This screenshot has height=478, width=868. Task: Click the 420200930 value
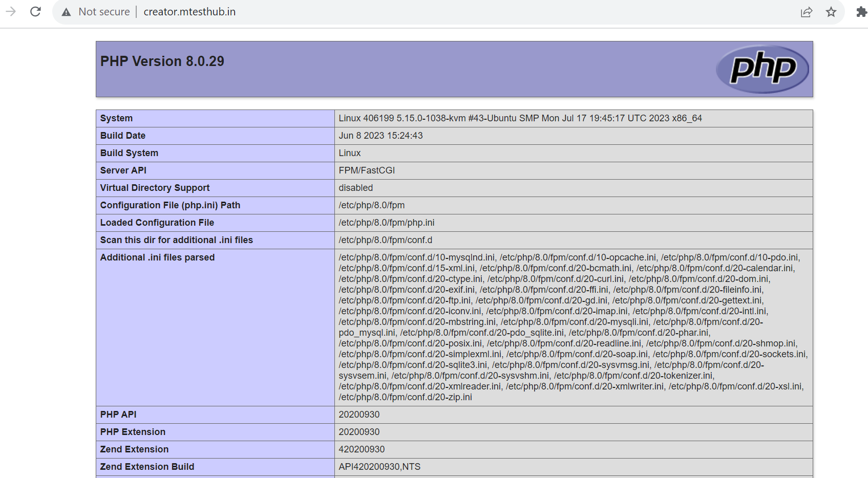pos(362,449)
